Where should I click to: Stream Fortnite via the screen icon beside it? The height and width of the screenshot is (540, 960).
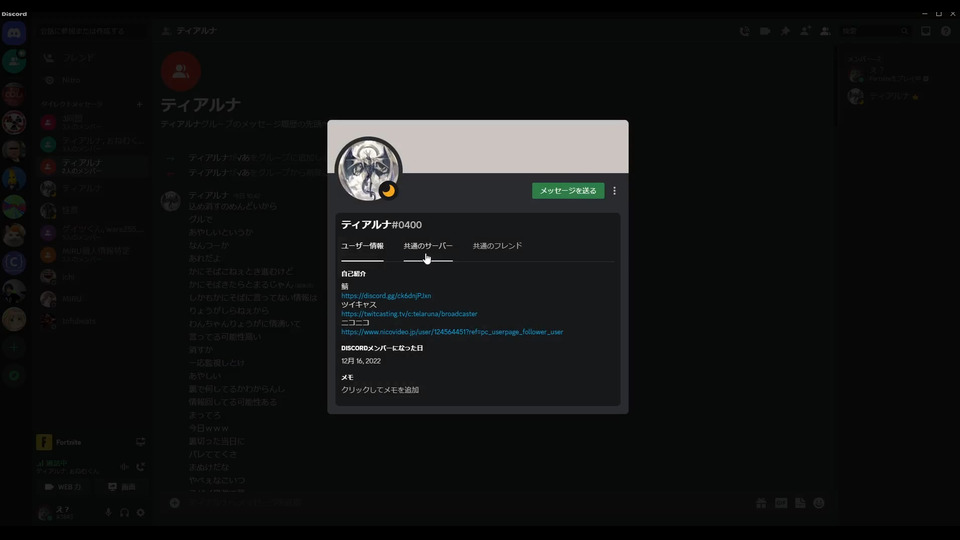tap(140, 442)
